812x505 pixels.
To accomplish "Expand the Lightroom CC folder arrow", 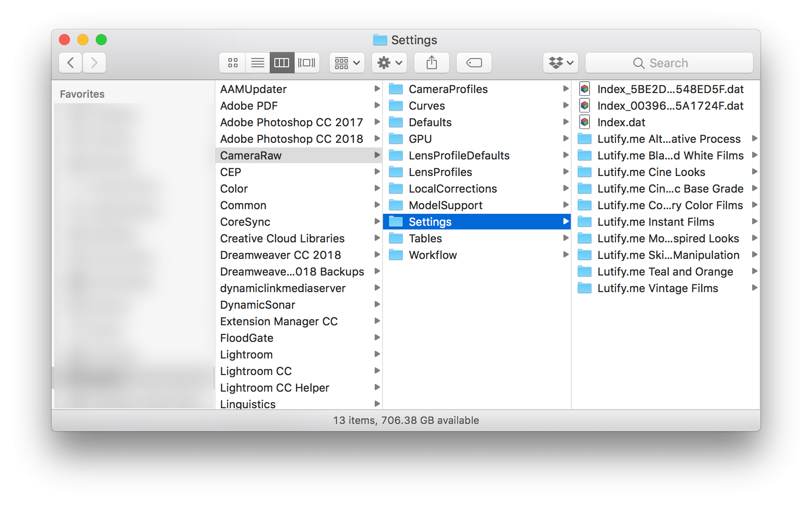I will (x=377, y=370).
